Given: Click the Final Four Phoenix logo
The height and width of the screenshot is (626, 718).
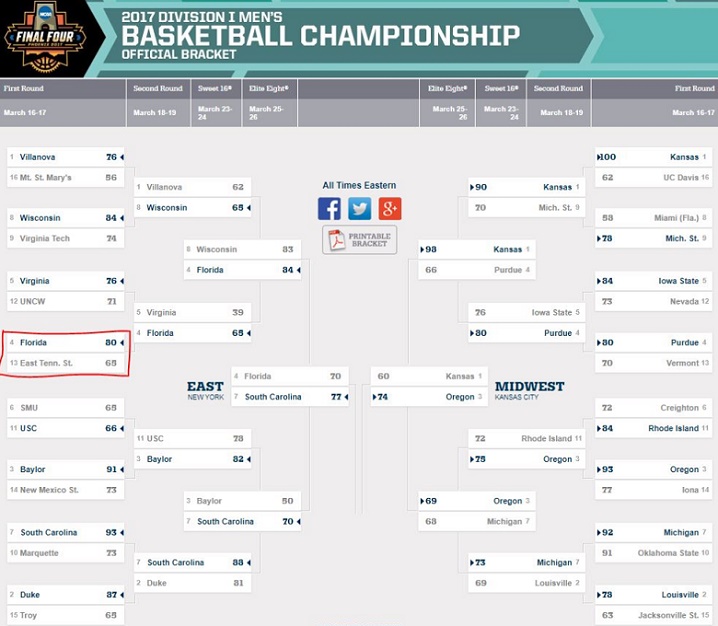Looking at the screenshot, I should 44,38.
